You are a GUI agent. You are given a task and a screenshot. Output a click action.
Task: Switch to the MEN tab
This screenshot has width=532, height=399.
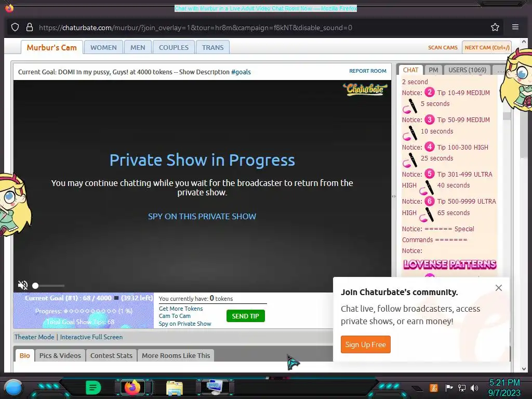click(138, 47)
